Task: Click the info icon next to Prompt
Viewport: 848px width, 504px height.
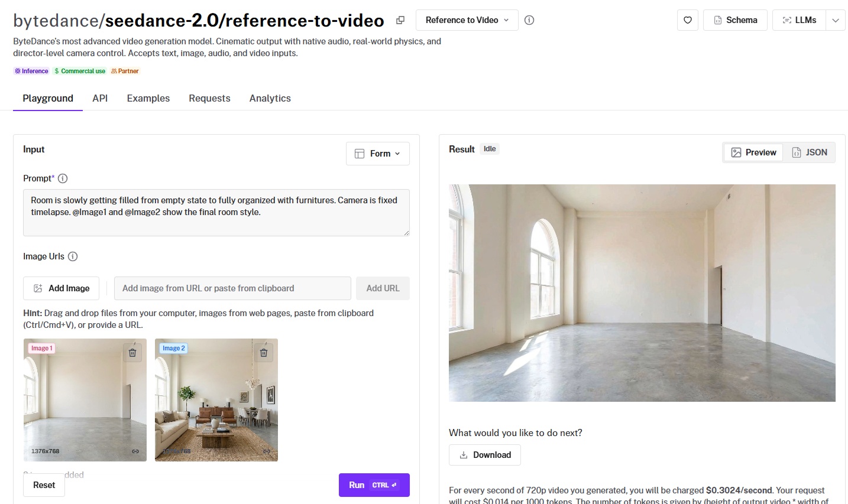Action: [x=63, y=178]
